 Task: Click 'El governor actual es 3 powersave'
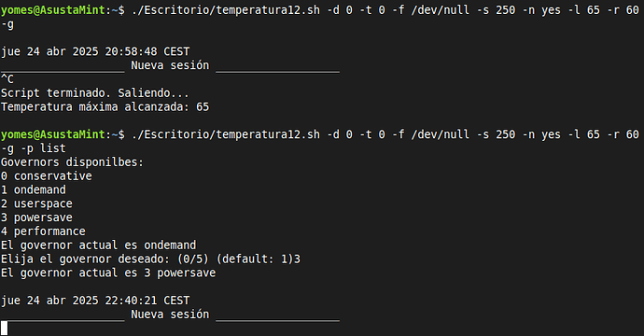[x=108, y=273]
